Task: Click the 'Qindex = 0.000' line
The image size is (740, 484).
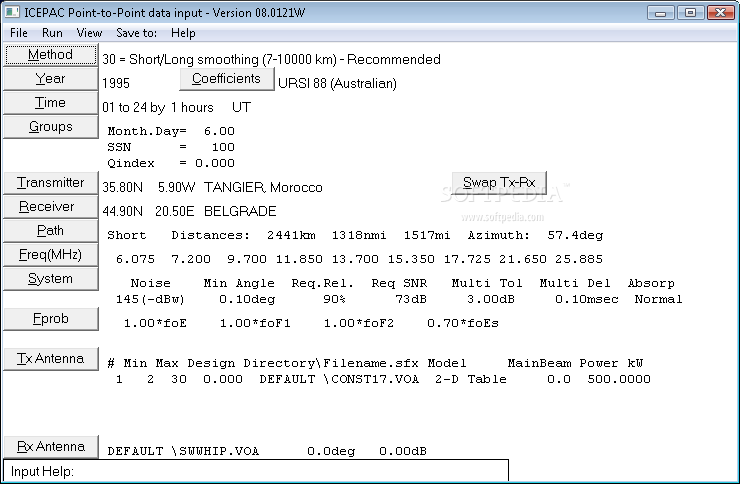Action: [171, 163]
